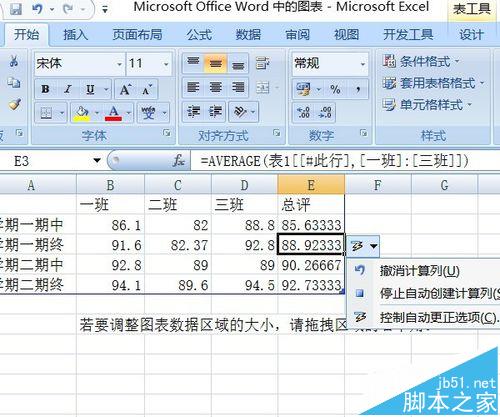
Task: Open the alignment dialog launcher in 对齐方式
Action: tap(276, 133)
